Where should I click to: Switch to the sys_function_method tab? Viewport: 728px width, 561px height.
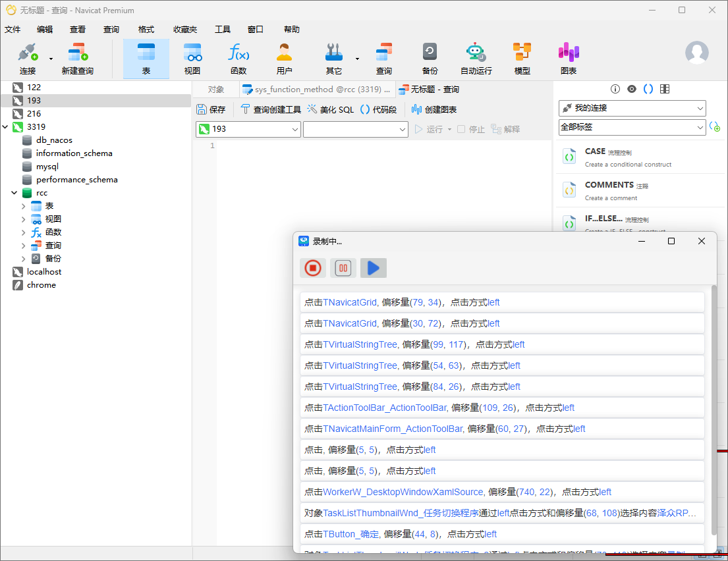(x=316, y=90)
